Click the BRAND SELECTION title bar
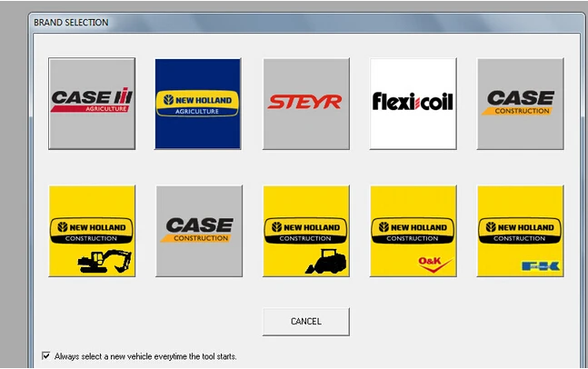 pyautogui.click(x=305, y=23)
